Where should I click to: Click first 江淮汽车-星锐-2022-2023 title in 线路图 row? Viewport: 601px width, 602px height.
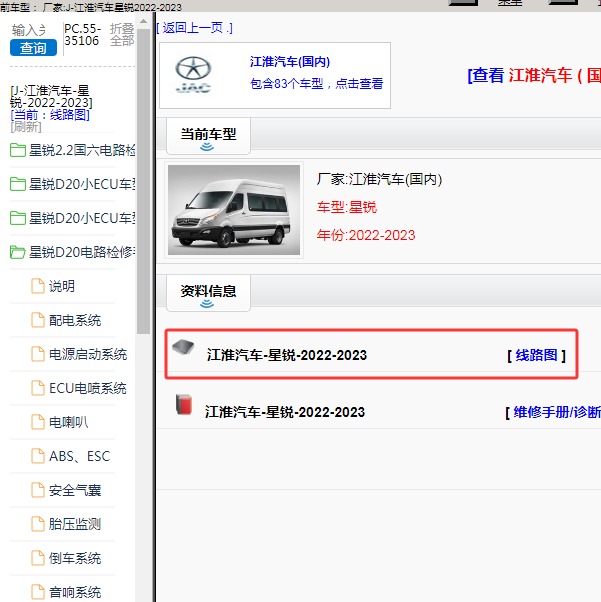[x=287, y=355]
